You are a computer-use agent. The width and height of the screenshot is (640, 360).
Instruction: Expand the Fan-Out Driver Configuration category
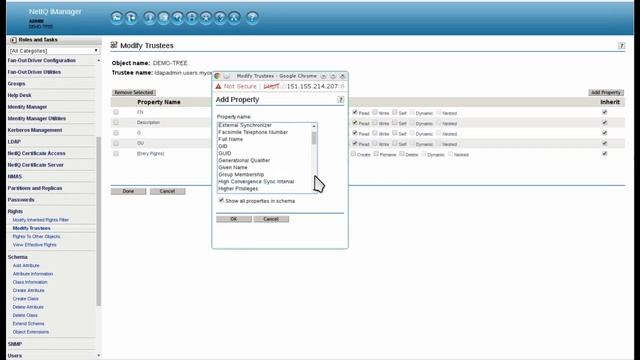(x=42, y=60)
